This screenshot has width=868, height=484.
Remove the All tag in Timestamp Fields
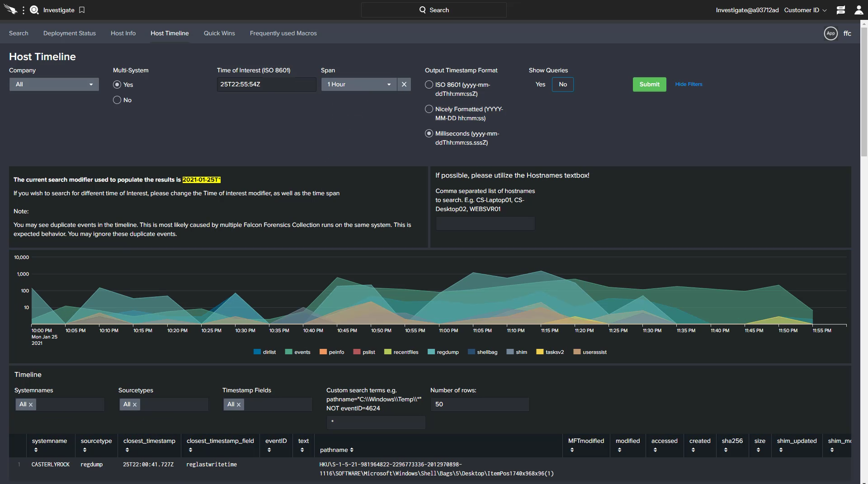[239, 404]
